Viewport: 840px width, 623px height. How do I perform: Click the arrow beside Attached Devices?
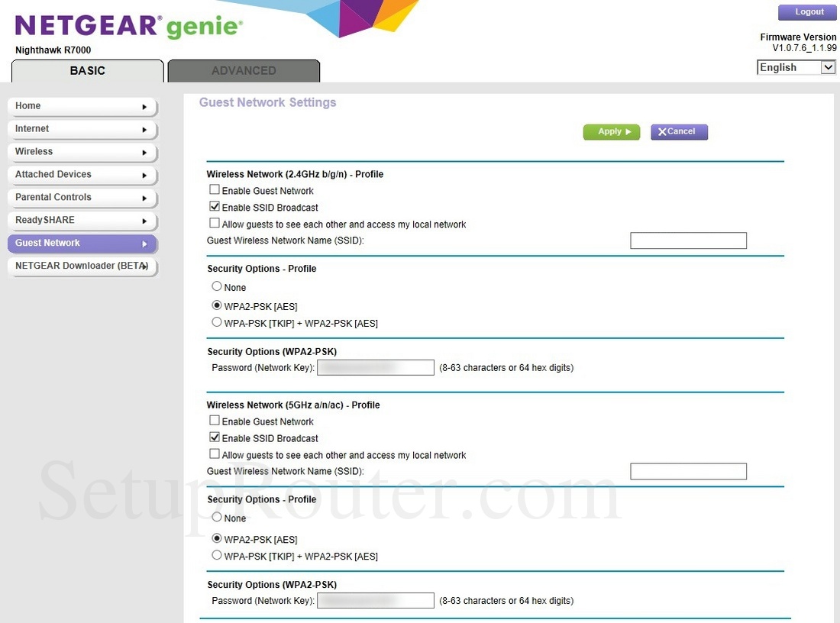[144, 175]
